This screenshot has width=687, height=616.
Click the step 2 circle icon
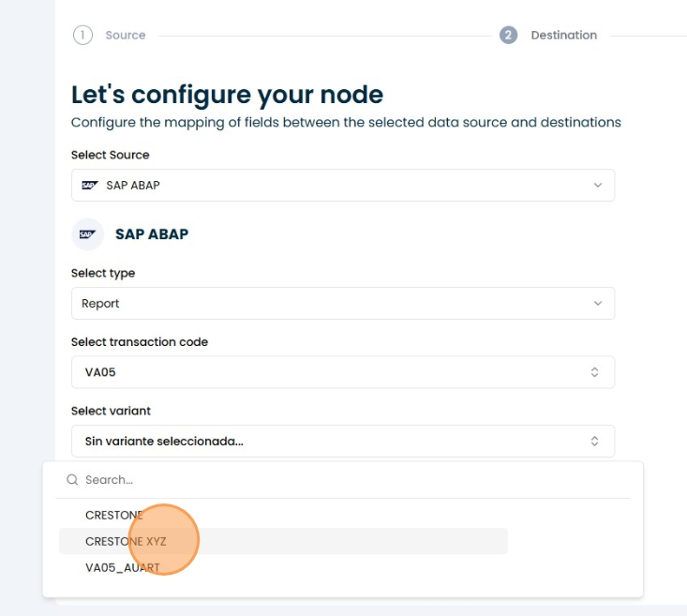508,36
